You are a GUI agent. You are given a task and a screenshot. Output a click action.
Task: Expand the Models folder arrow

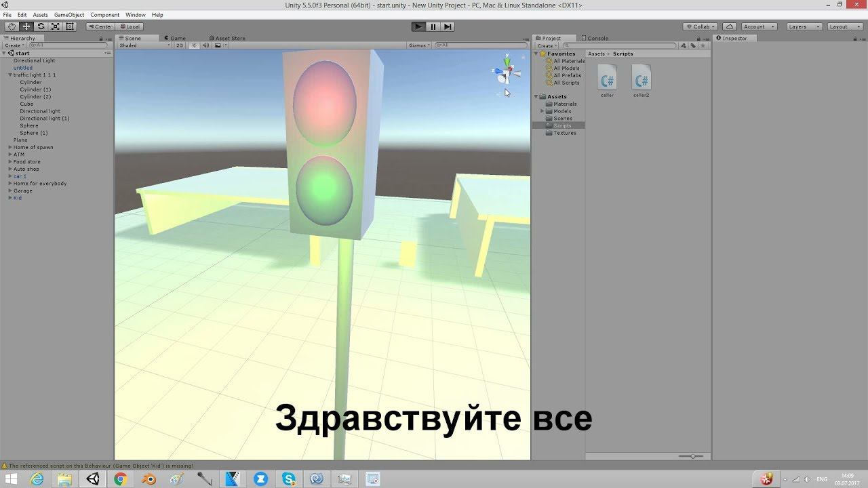tap(542, 111)
